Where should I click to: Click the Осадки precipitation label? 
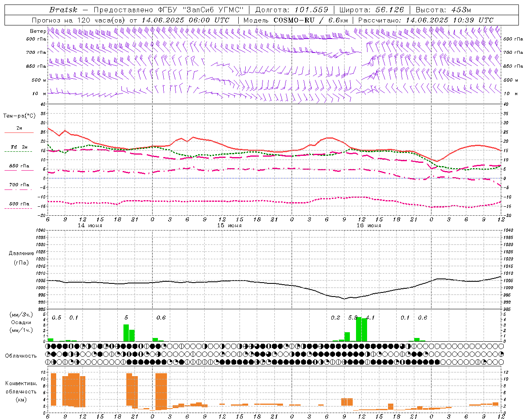(21, 322)
